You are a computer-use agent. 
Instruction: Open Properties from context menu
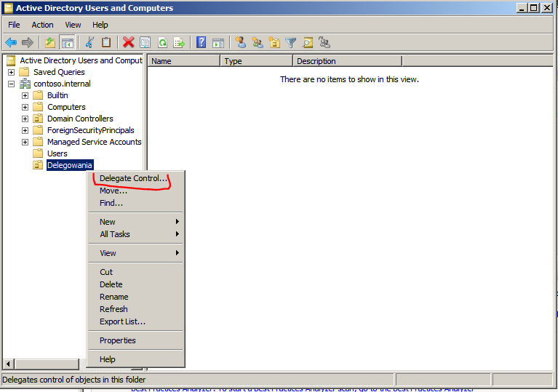tap(136, 340)
